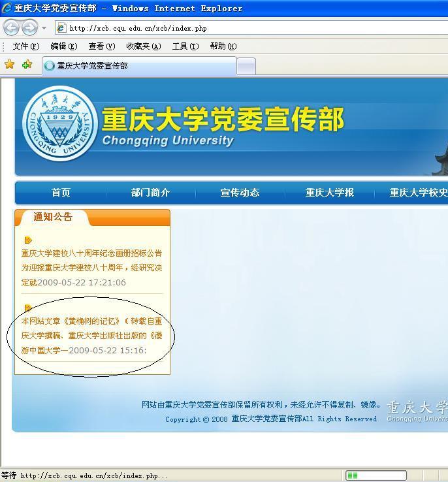Click arrow bullet above 黄桷树的记忆 notice

[x=28, y=308]
